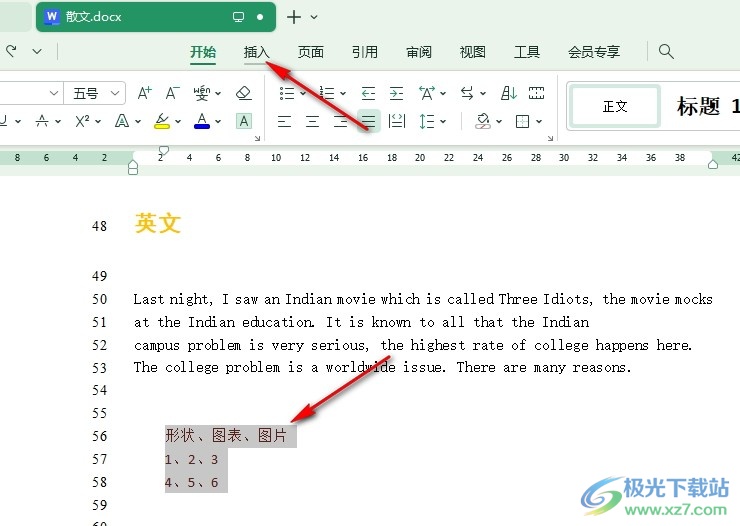Click the search magnifier icon
Image resolution: width=740 pixels, height=526 pixels.
pyautogui.click(x=666, y=51)
